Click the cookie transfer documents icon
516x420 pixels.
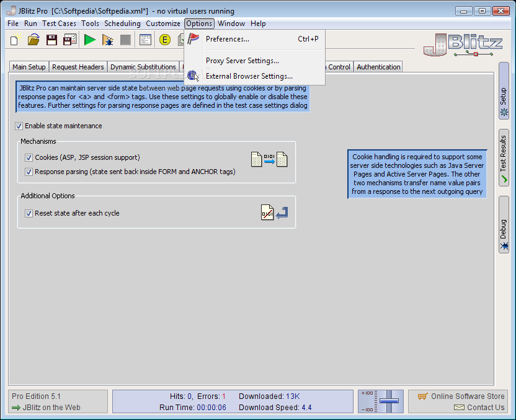pos(269,159)
